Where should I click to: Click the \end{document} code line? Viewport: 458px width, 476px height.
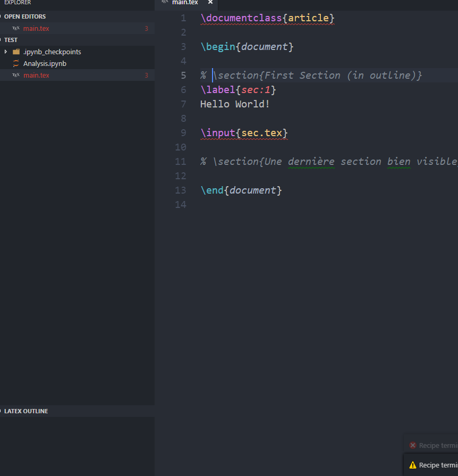click(x=241, y=190)
